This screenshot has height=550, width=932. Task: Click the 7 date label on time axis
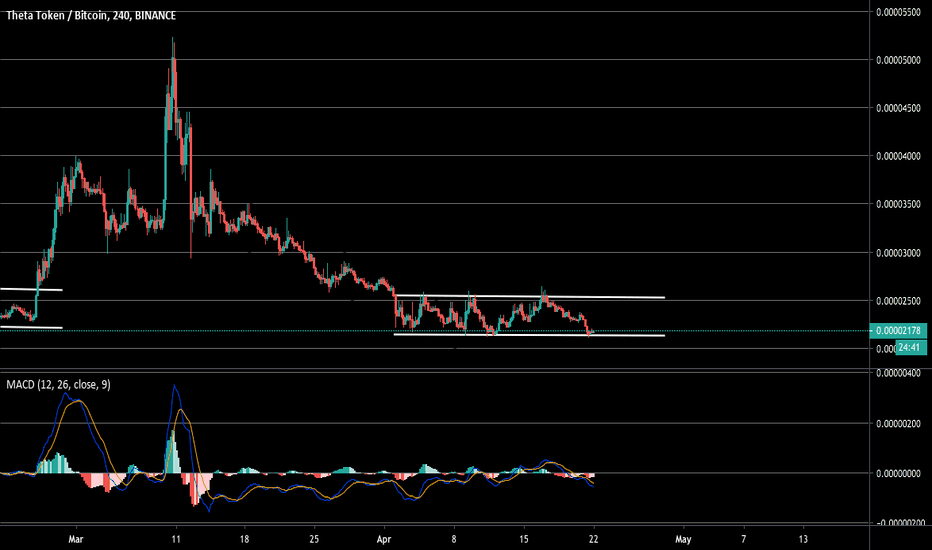pos(744,539)
